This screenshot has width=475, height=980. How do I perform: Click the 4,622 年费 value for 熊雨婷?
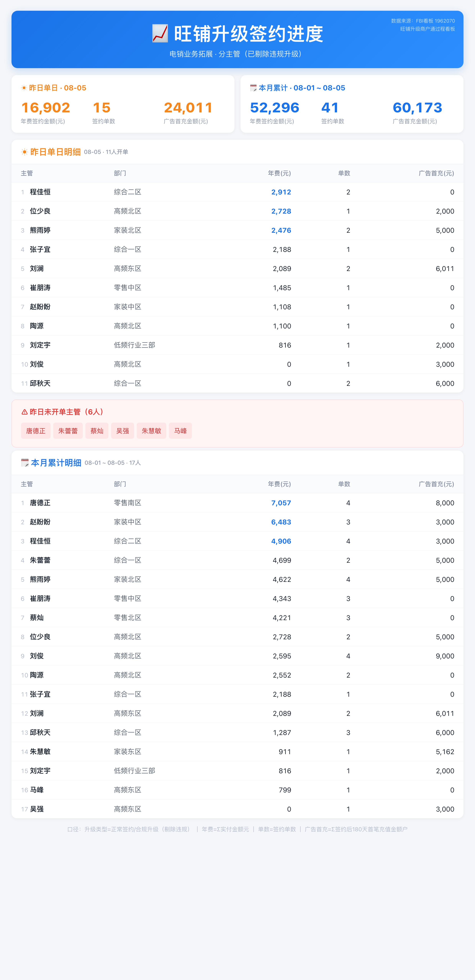(x=282, y=580)
